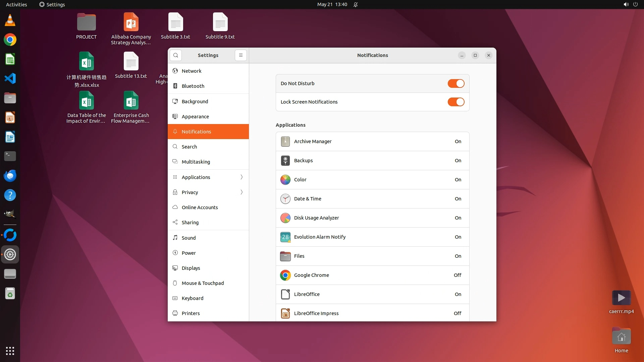The image size is (644, 362).
Task: Click the notification bell in top bar
Action: 356,5
